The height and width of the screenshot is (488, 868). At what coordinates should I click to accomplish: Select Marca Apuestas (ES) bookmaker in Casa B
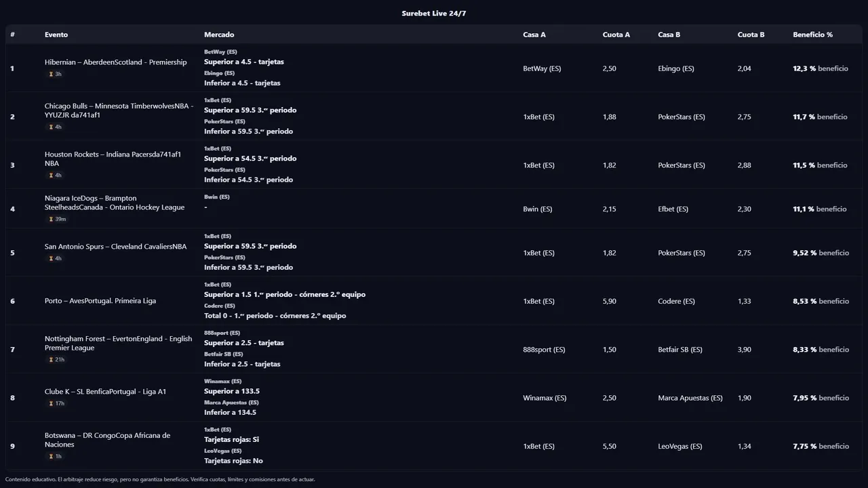690,399
